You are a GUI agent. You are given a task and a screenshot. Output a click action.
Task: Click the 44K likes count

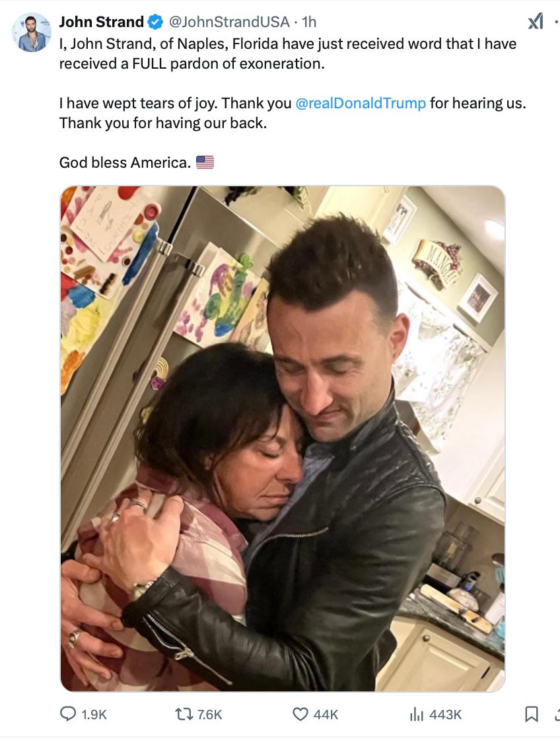326,715
